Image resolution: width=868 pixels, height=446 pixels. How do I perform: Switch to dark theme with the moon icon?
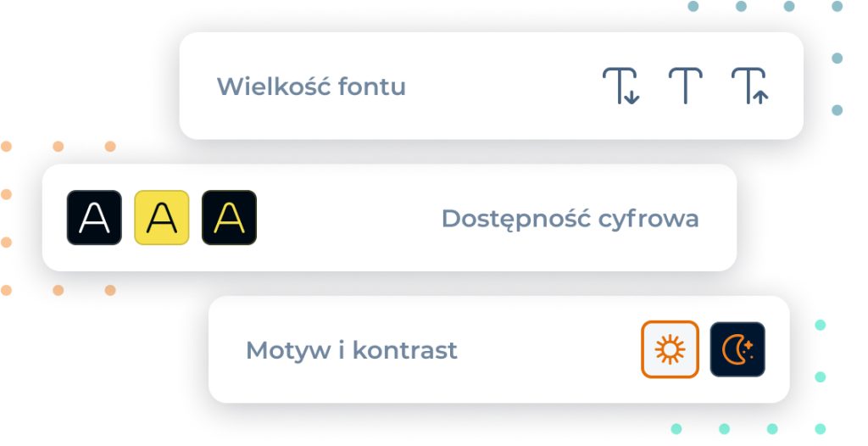point(737,349)
